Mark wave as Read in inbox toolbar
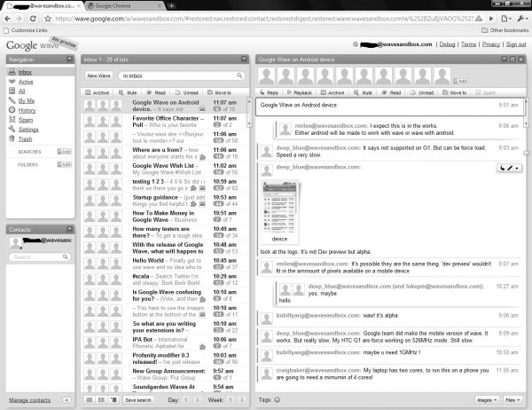This screenshot has height=410, width=532. pos(156,92)
